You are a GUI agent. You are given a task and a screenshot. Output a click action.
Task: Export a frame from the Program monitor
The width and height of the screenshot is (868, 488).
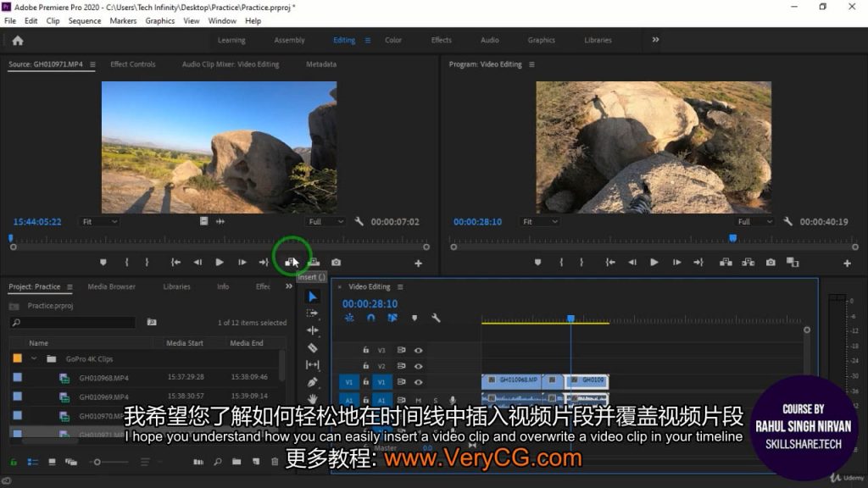771,263
